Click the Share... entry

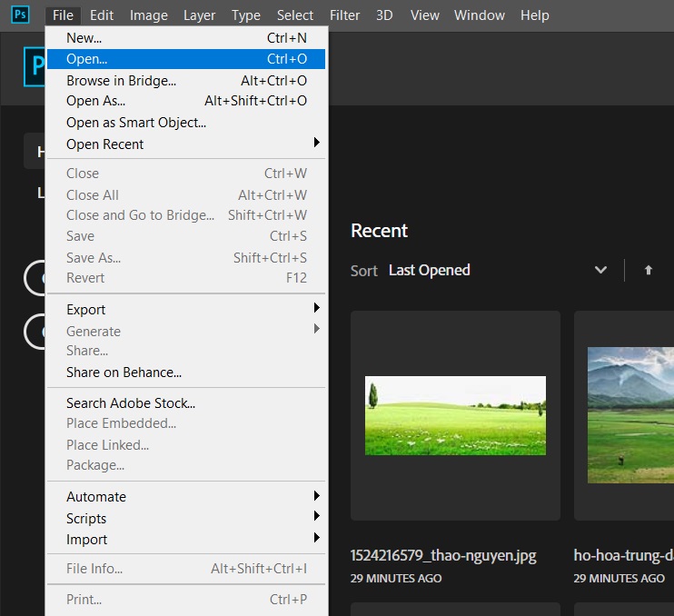[186, 351]
